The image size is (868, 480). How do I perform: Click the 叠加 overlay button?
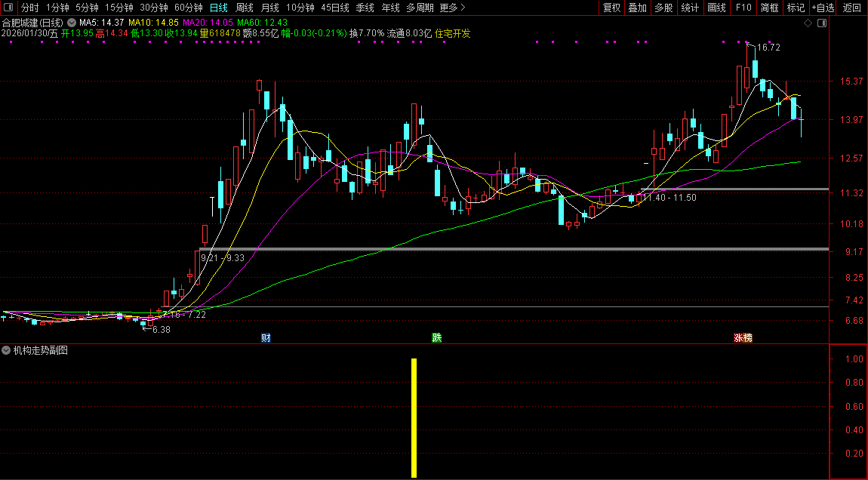coord(637,8)
